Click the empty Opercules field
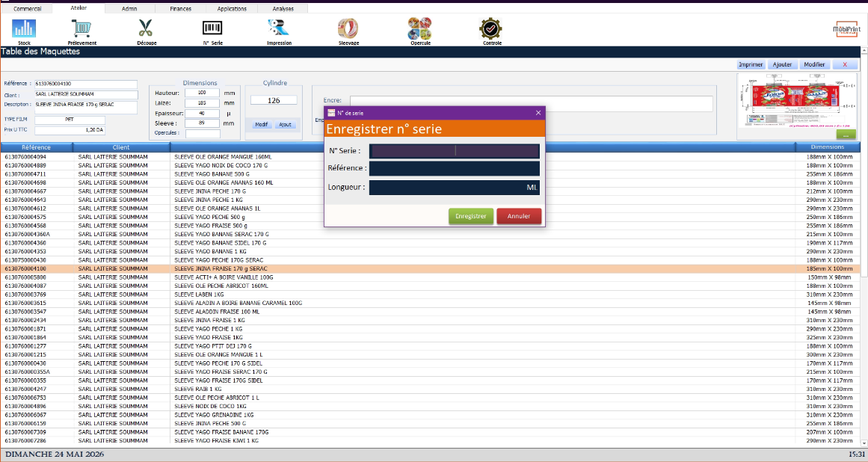 203,133
